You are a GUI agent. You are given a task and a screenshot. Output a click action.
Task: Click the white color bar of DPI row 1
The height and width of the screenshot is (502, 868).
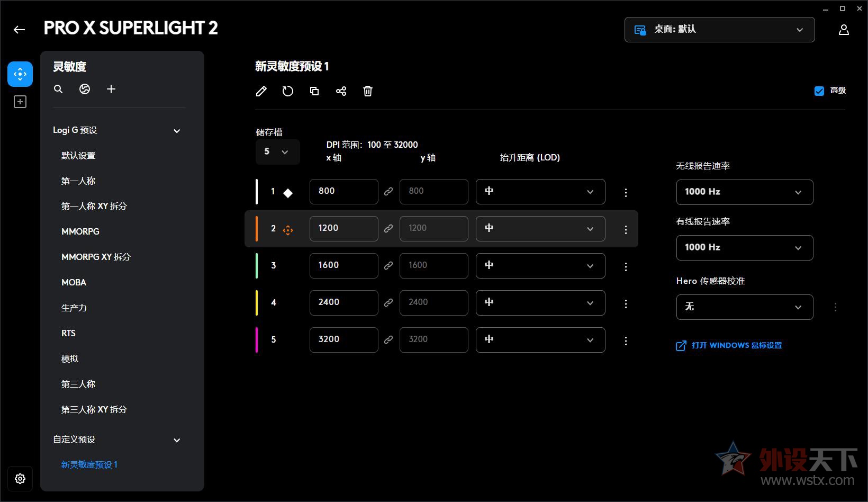[257, 192]
